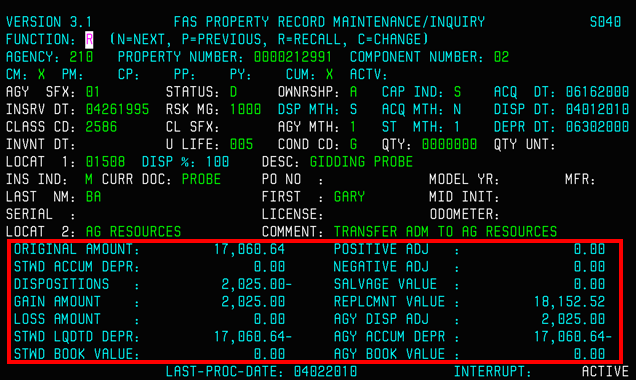Click the STWD BOOK VALUE value 0.00
Image resolution: width=636 pixels, height=380 pixels.
(269, 354)
